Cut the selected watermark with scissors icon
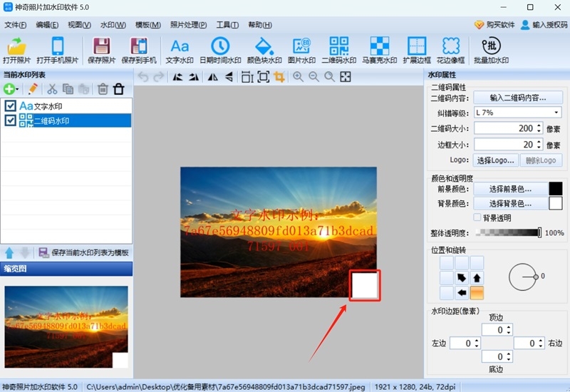The image size is (570, 392). [52, 88]
